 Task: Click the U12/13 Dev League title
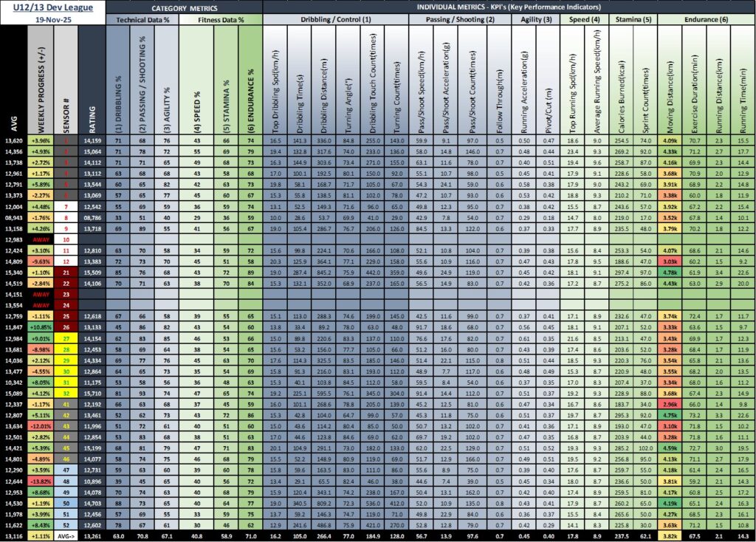pyautogui.click(x=53, y=7)
